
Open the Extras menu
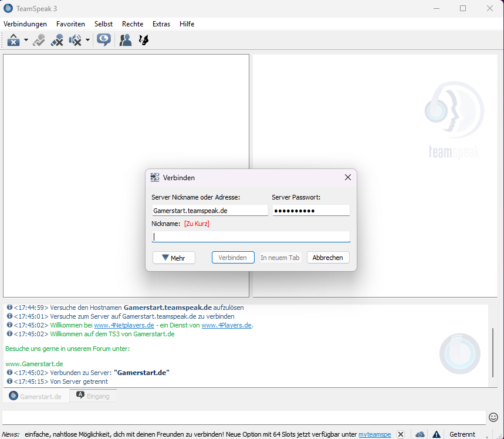click(161, 24)
